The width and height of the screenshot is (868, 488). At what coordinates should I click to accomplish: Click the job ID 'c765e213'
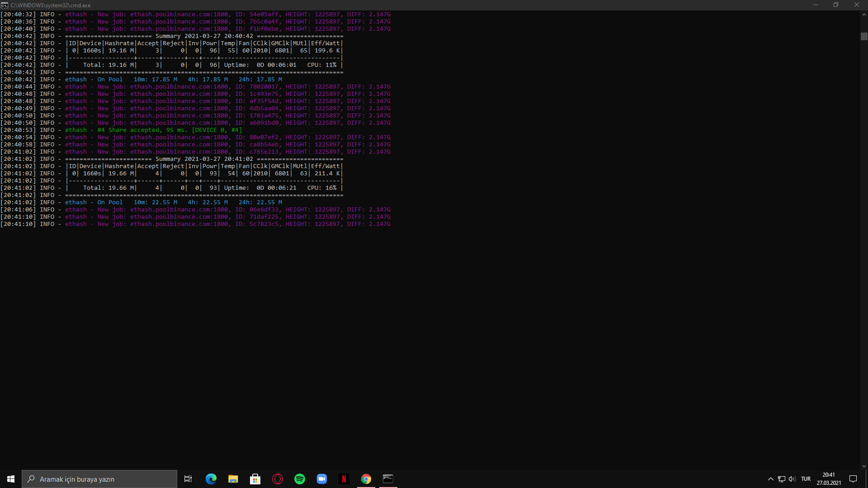[x=264, y=152]
